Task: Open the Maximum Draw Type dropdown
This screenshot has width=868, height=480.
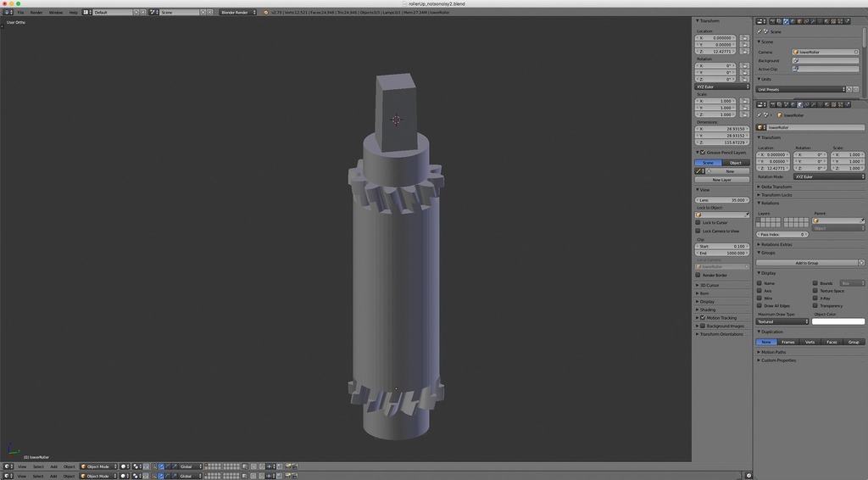Action: coord(782,321)
